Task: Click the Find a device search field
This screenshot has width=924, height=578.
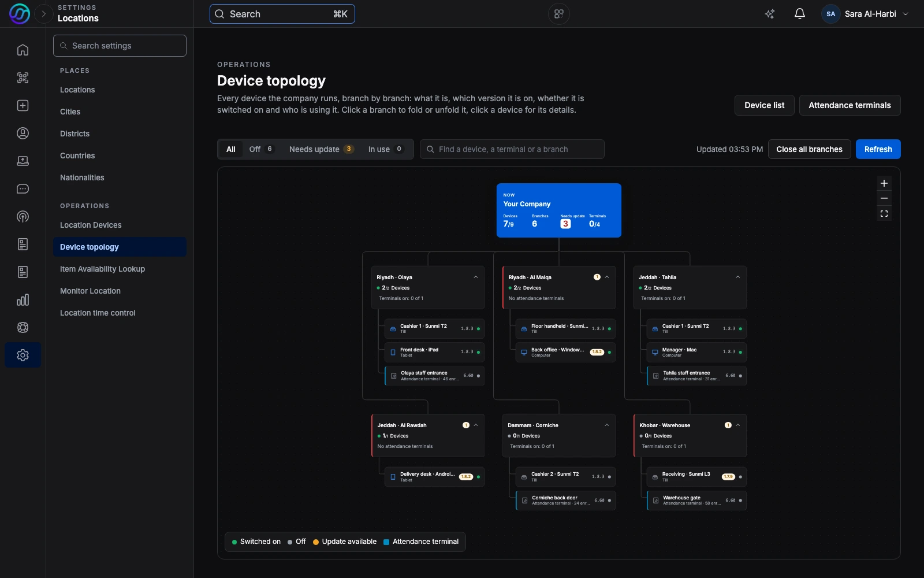Action: point(512,149)
